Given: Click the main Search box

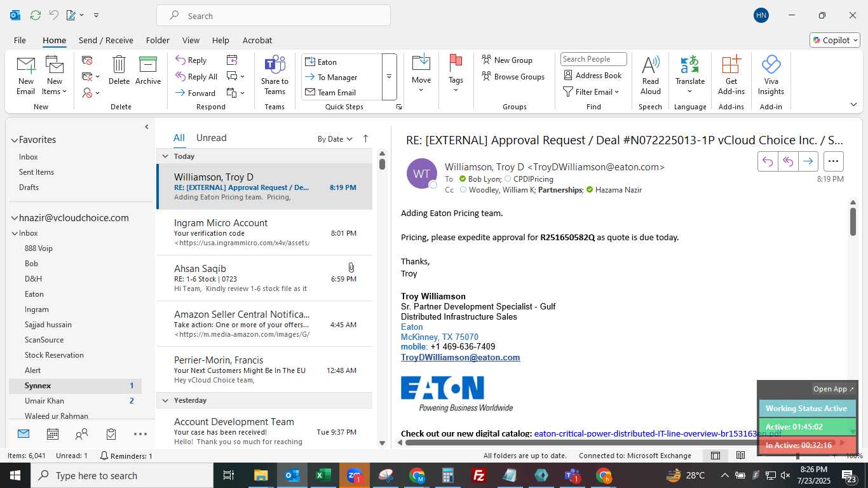Looking at the screenshot, I should (273, 16).
